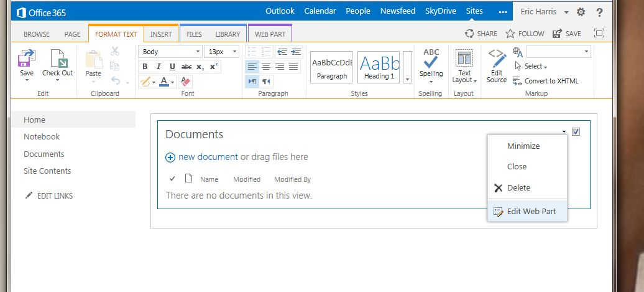Apply Subscript formatting
The image size is (644, 292).
coord(200,67)
